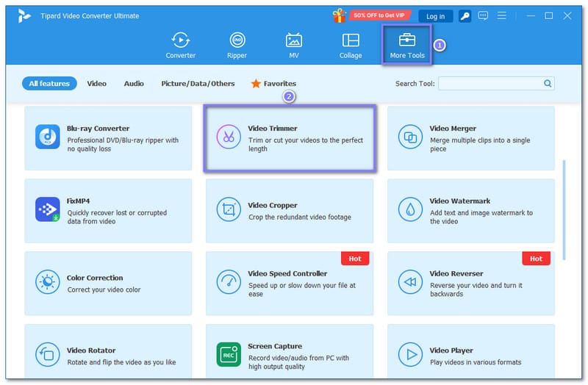Click the Video Cropper icon
588x385 pixels.
click(229, 209)
